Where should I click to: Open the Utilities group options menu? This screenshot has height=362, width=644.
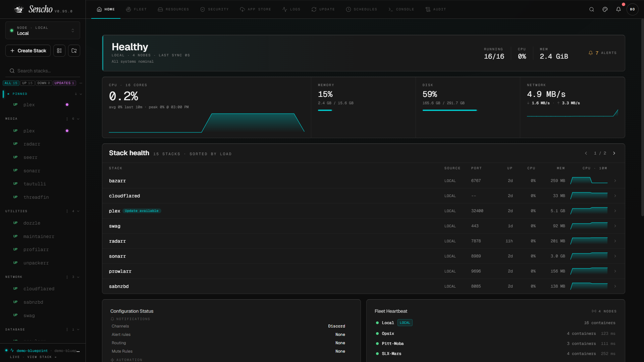67,211
